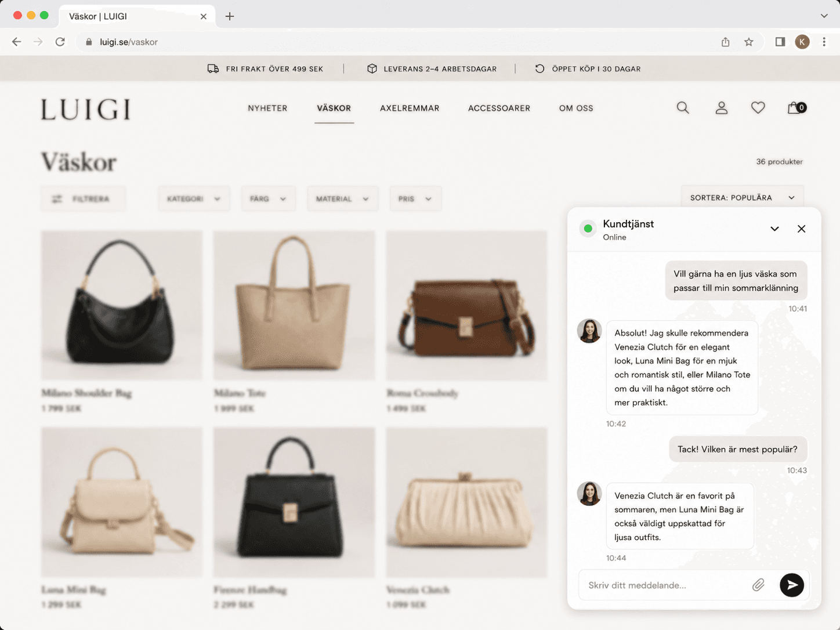Close the Väskor | LUIGI tab
Viewport: 840px width, 630px height.
[204, 16]
